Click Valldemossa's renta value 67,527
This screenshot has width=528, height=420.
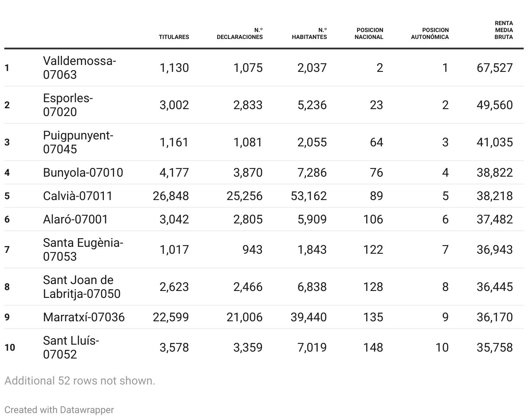click(495, 68)
